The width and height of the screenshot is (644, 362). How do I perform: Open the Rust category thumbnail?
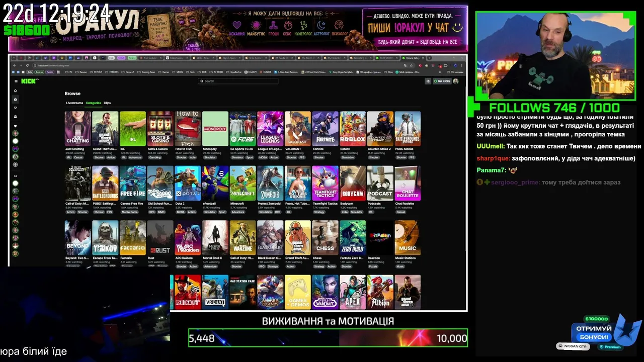click(160, 238)
